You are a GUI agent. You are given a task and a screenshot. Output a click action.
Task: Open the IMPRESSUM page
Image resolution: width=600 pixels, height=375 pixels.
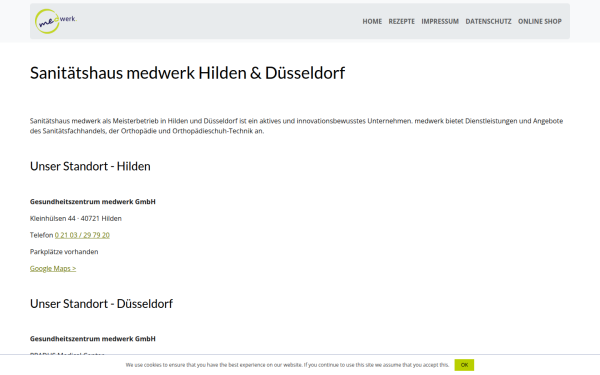click(440, 21)
